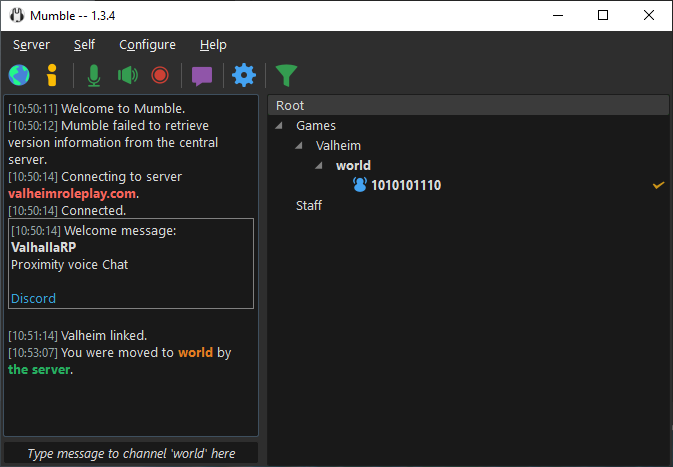Image resolution: width=673 pixels, height=467 pixels.
Task: Select user 1010101110 in channel tree
Action: [406, 185]
